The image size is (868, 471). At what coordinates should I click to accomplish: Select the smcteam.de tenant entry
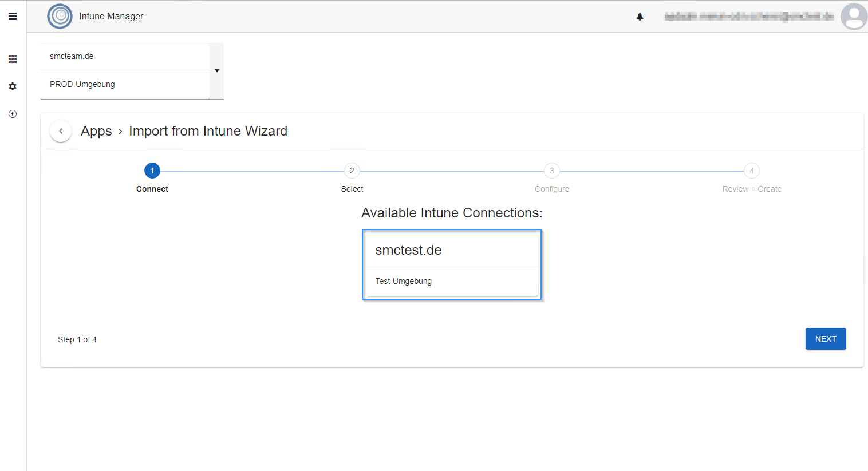pos(125,56)
